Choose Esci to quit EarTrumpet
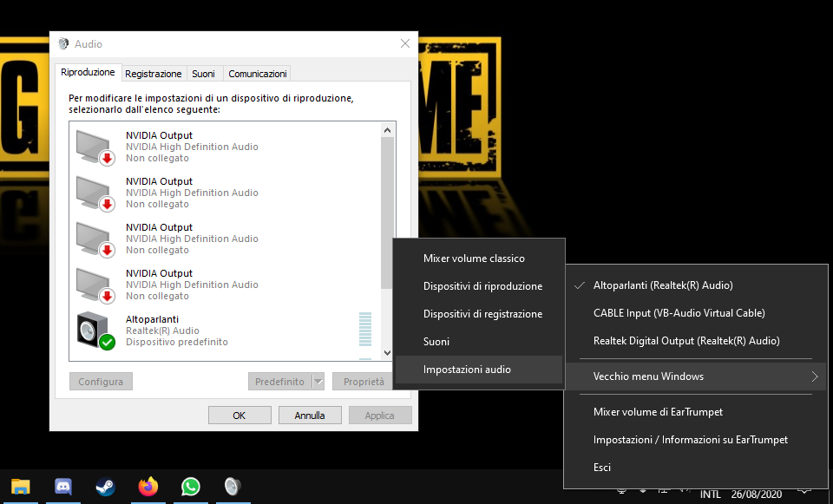Screen dimensions: 833x504 coord(696,467)
